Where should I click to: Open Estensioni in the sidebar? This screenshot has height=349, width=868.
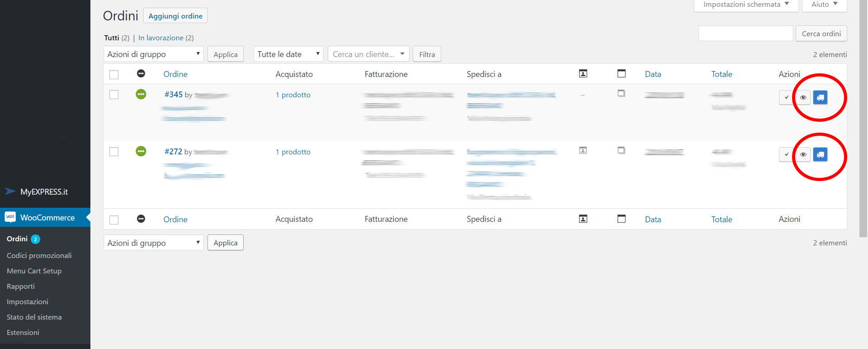point(23,332)
